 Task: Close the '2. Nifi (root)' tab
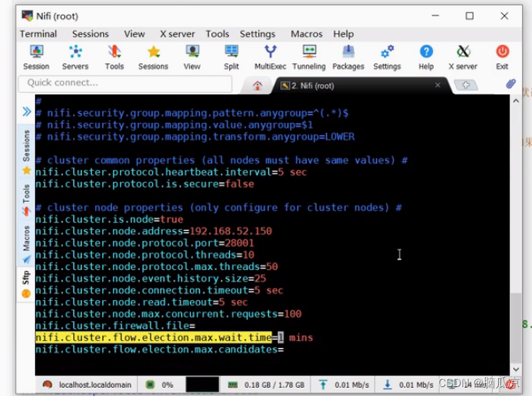(438, 85)
